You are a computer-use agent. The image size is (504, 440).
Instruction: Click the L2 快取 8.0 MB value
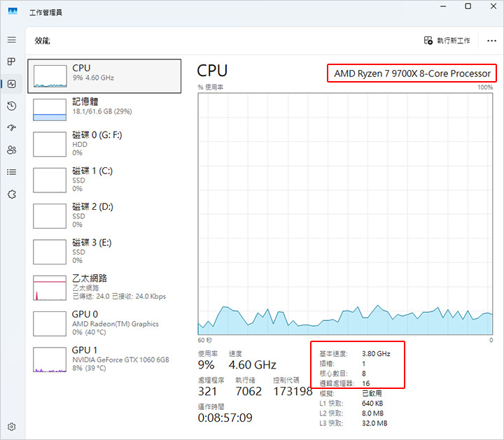coord(373,413)
